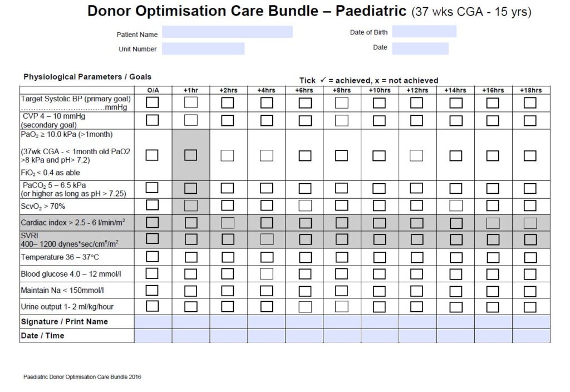The width and height of the screenshot is (570, 392).
Task: Check Temperature 36–37°C box at +8hrs
Action: point(341,257)
